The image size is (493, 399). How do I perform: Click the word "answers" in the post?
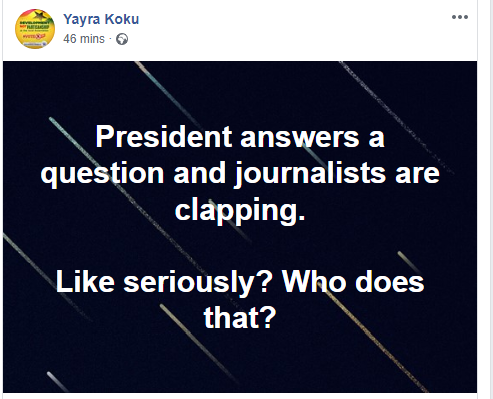[x=300, y=138]
